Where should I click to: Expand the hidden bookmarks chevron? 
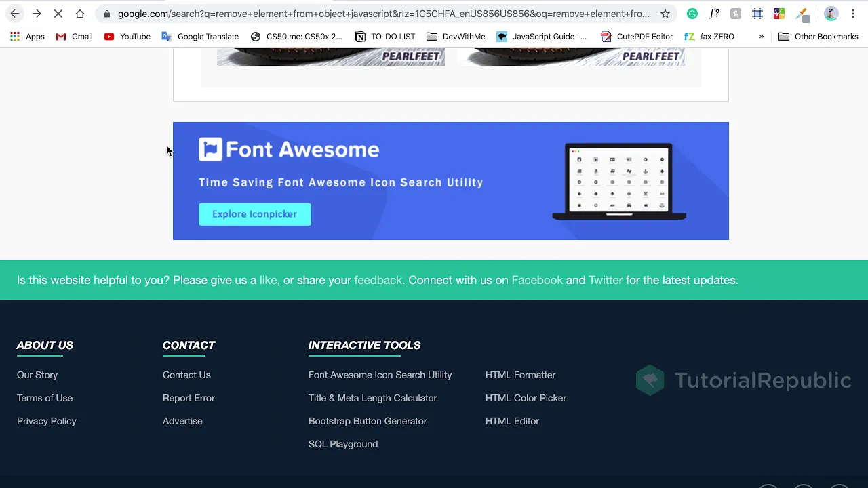pyautogui.click(x=761, y=37)
